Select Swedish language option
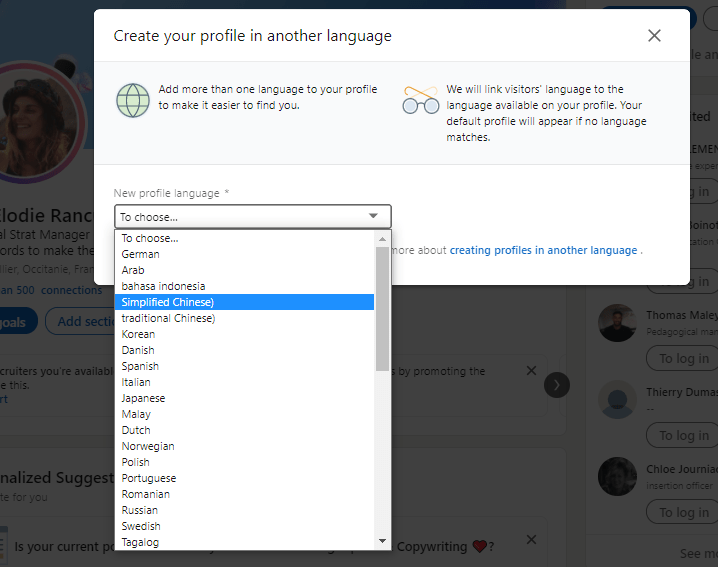 [x=245, y=527]
